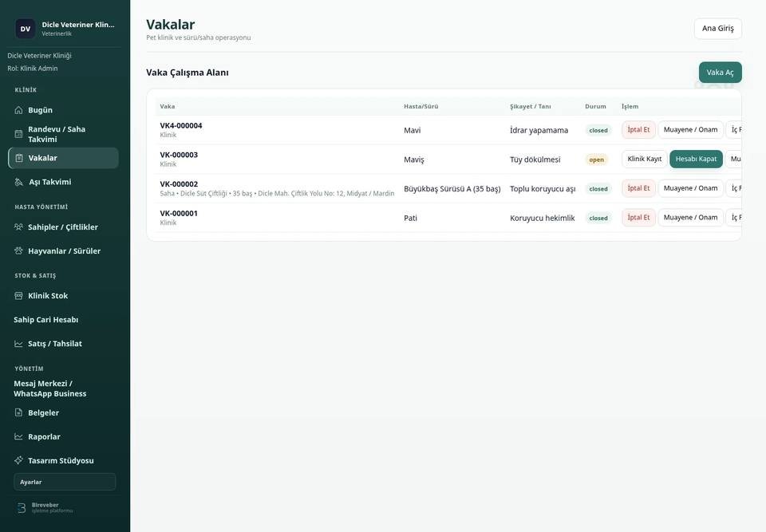
Task: Click the DV clinic avatar logo
Action: point(26,29)
